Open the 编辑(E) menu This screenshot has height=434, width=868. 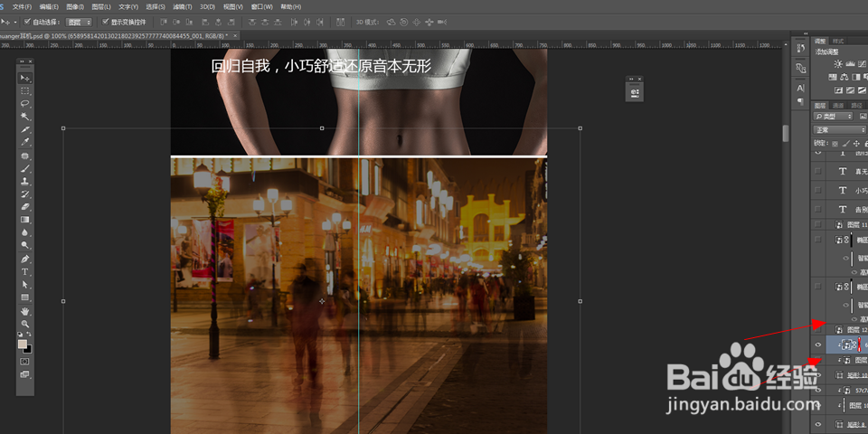pyautogui.click(x=49, y=6)
